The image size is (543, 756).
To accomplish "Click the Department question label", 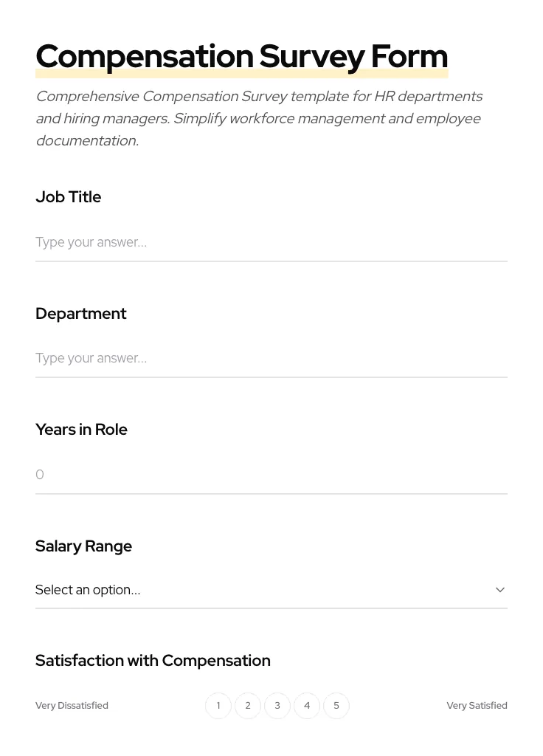I will (81, 314).
